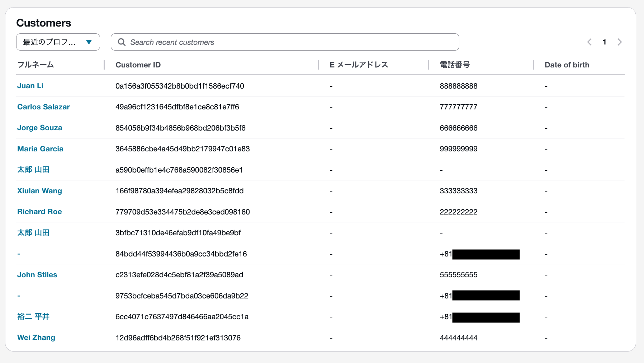Click the Date of birth column header
Screen dimensions: 644x363
[x=567, y=65]
